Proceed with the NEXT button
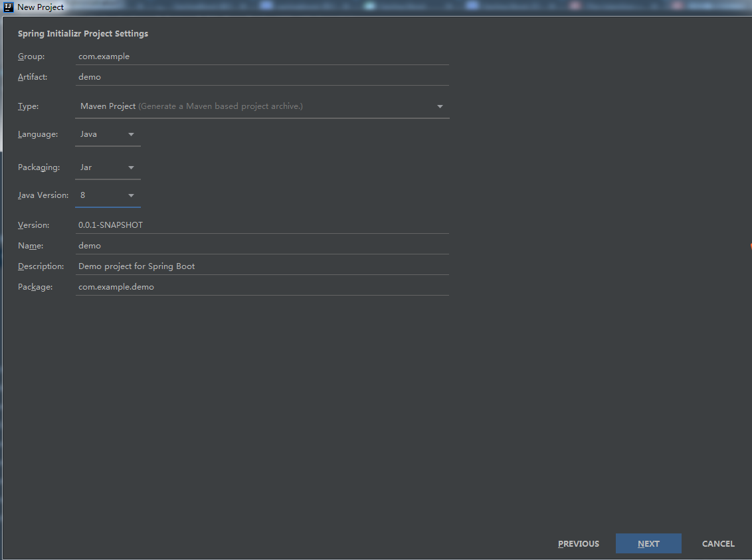The image size is (752, 560). pos(648,543)
